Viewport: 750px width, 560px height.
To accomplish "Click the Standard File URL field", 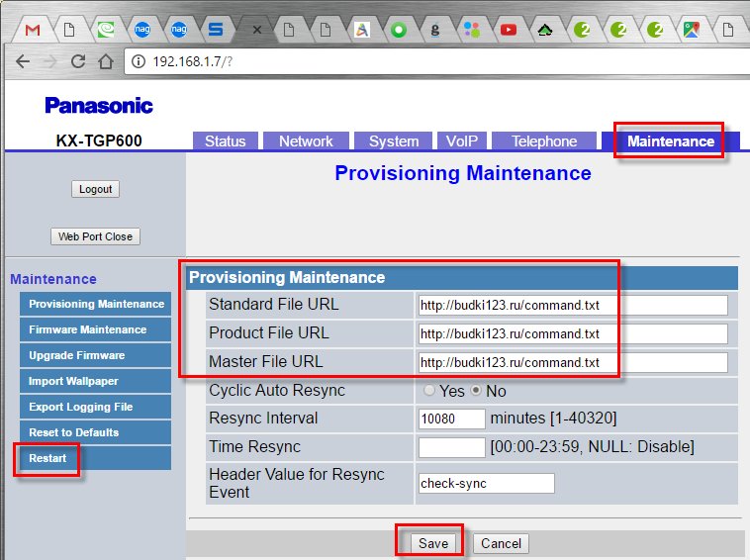I will (572, 305).
